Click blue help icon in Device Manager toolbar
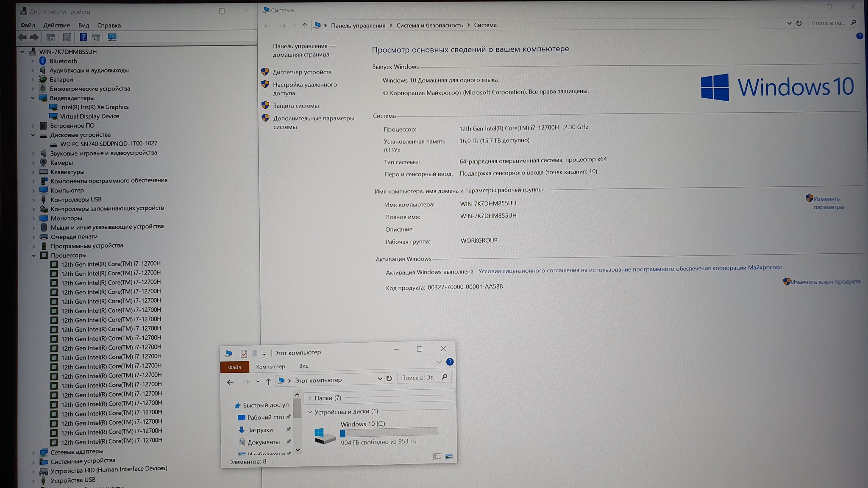 click(x=83, y=37)
